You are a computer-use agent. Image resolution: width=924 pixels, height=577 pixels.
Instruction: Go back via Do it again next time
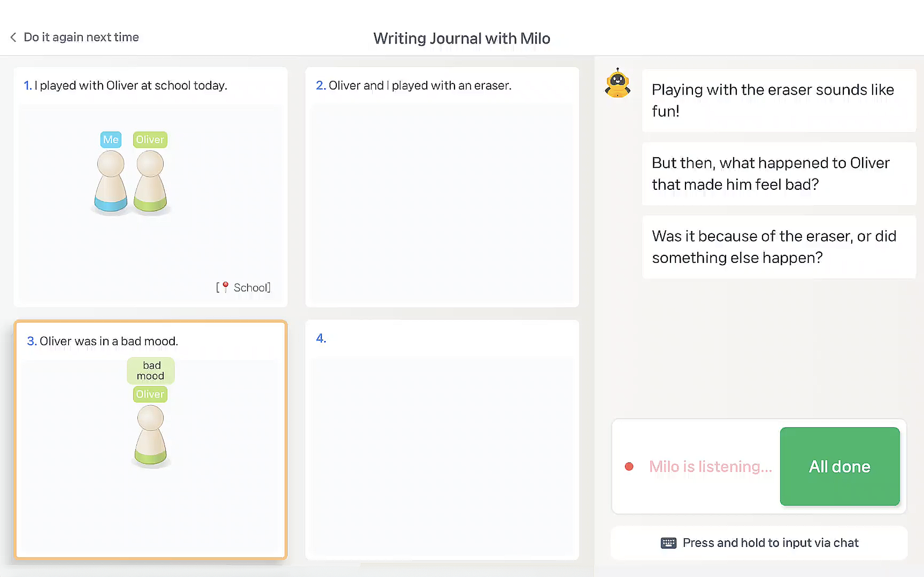[81, 37]
